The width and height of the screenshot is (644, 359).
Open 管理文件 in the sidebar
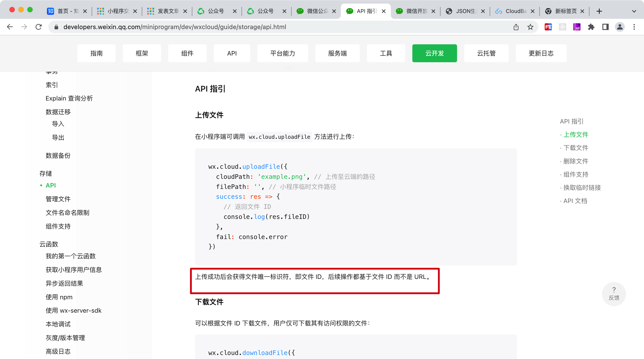(58, 199)
